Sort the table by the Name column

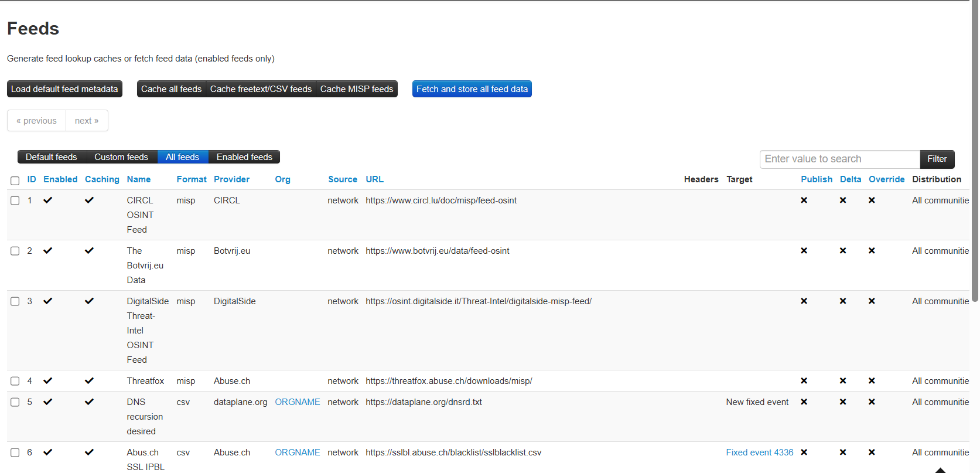(138, 179)
